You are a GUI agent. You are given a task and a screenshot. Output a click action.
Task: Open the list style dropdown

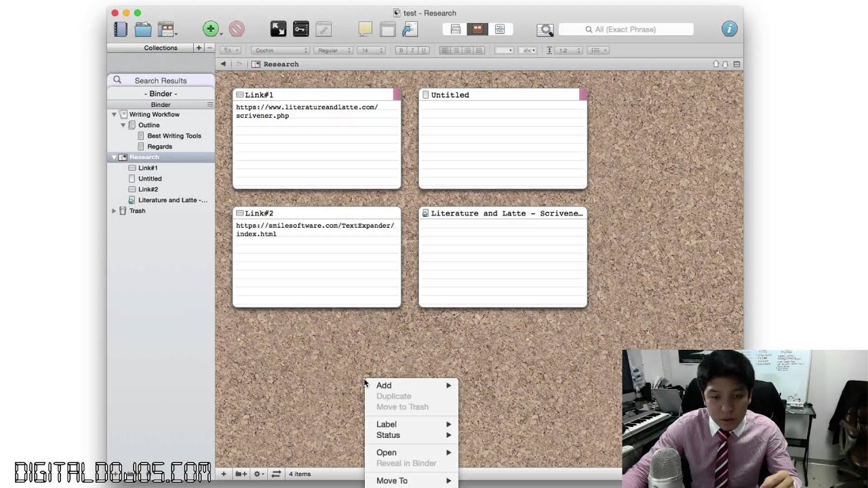597,50
